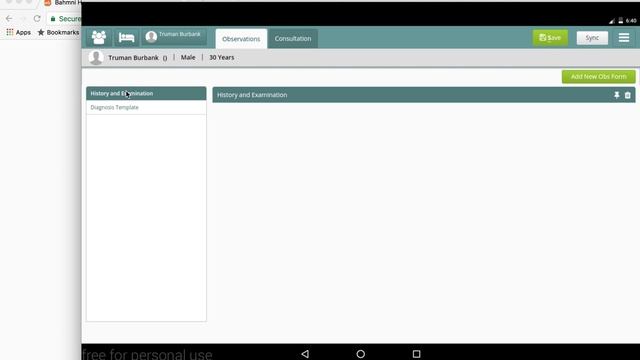Open Chrome Bookmarks folder

tap(58, 32)
